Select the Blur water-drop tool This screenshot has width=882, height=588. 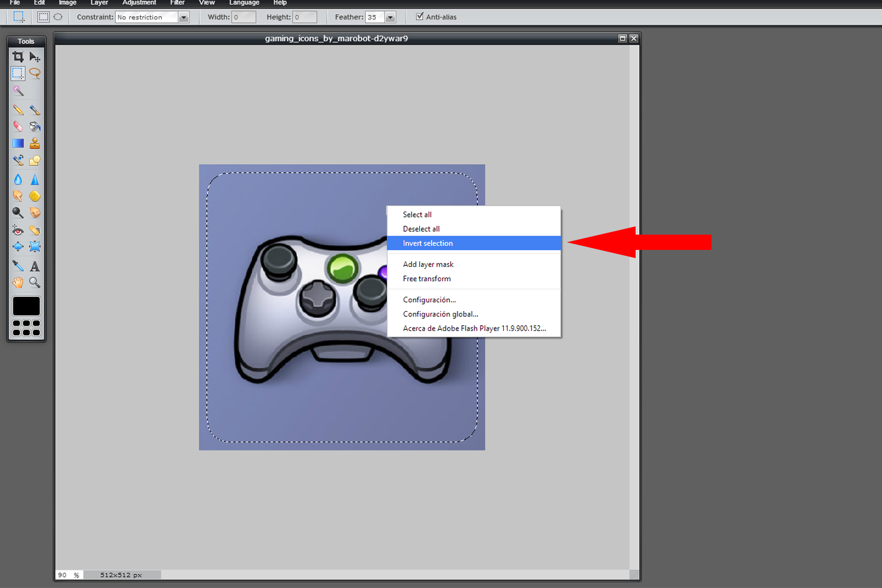pyautogui.click(x=18, y=179)
